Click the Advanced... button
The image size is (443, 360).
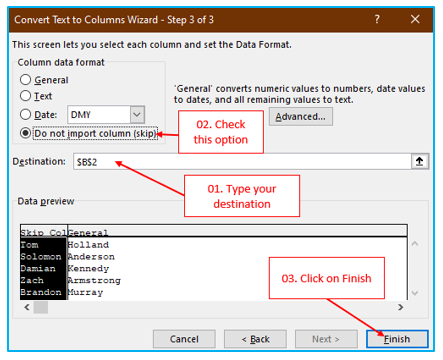click(301, 117)
